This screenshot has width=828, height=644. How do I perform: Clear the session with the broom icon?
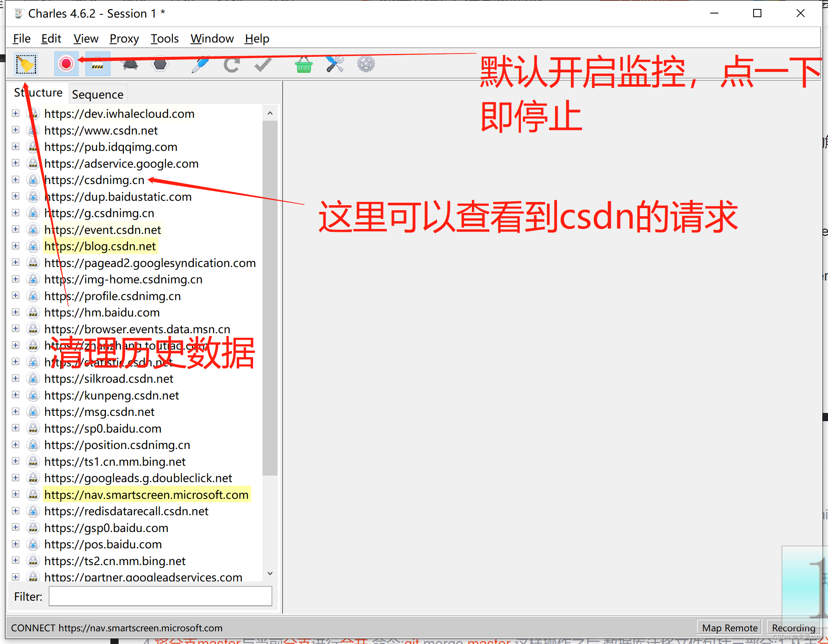click(x=26, y=64)
